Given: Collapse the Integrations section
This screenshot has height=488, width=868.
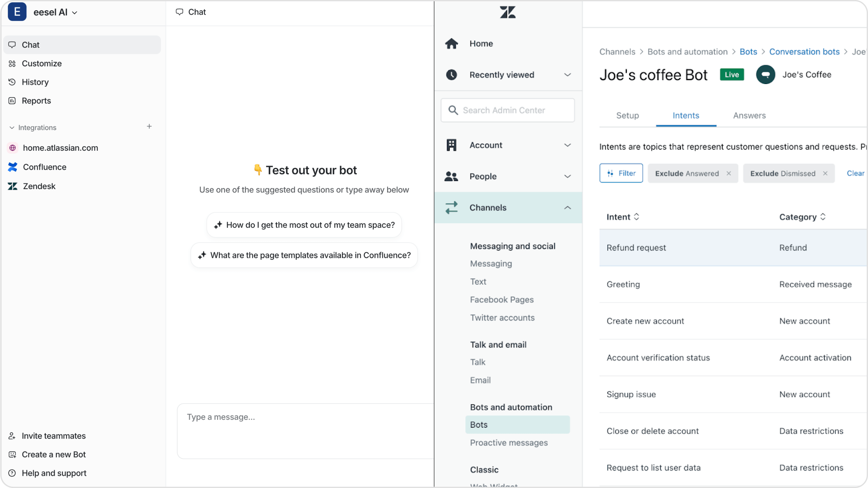Looking at the screenshot, I should coord(12,127).
